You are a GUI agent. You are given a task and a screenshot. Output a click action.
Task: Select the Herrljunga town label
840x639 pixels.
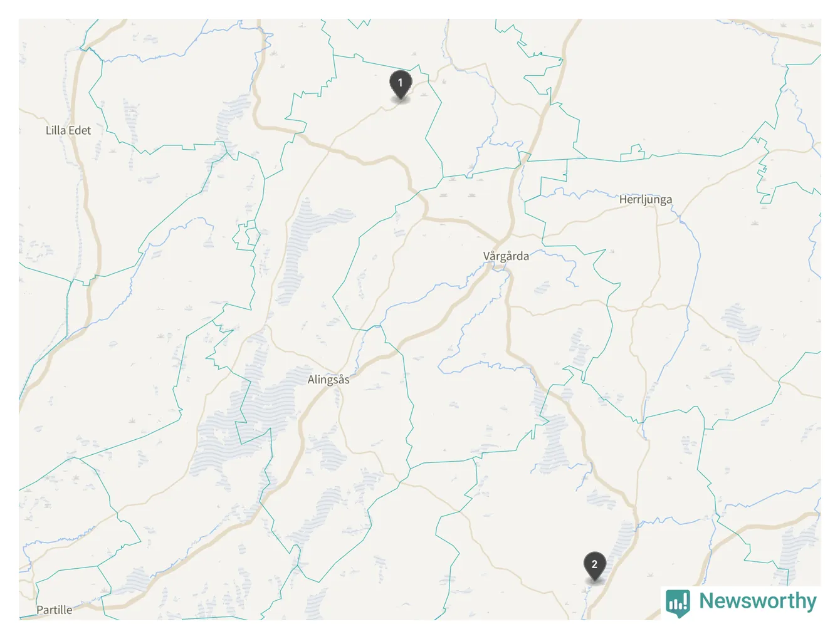pyautogui.click(x=646, y=199)
